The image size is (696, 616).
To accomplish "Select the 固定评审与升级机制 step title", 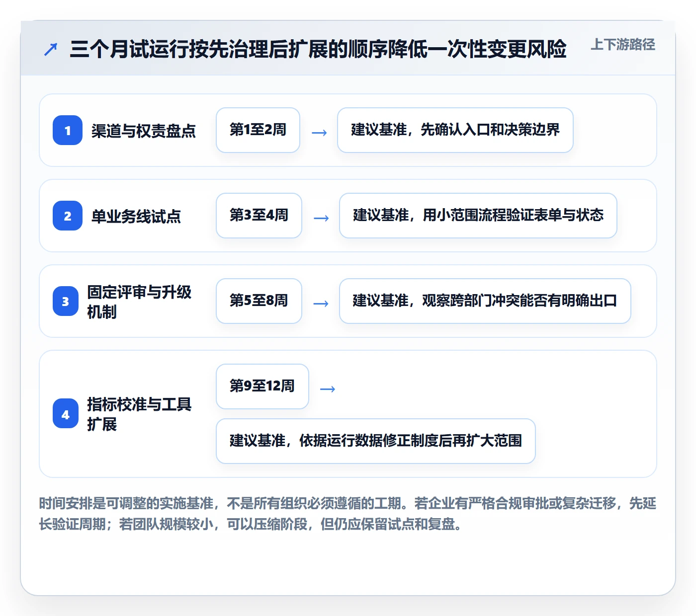I will coord(139,302).
